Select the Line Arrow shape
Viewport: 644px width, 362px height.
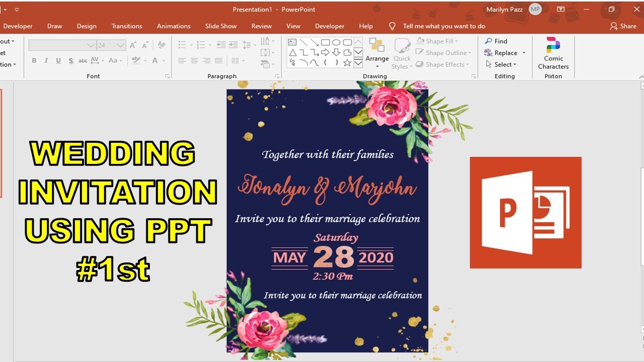[x=314, y=42]
